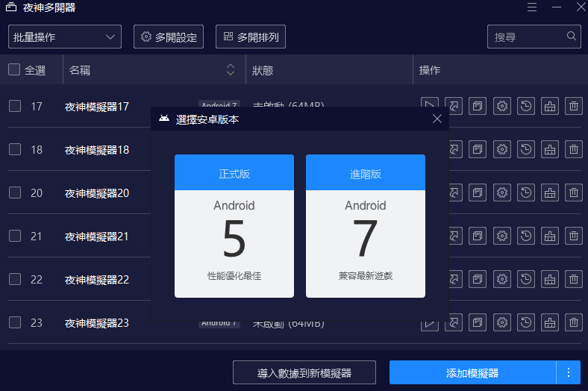Image resolution: width=588 pixels, height=391 pixels.
Task: Choose the 進階版 Android 7 card
Action: point(366,226)
